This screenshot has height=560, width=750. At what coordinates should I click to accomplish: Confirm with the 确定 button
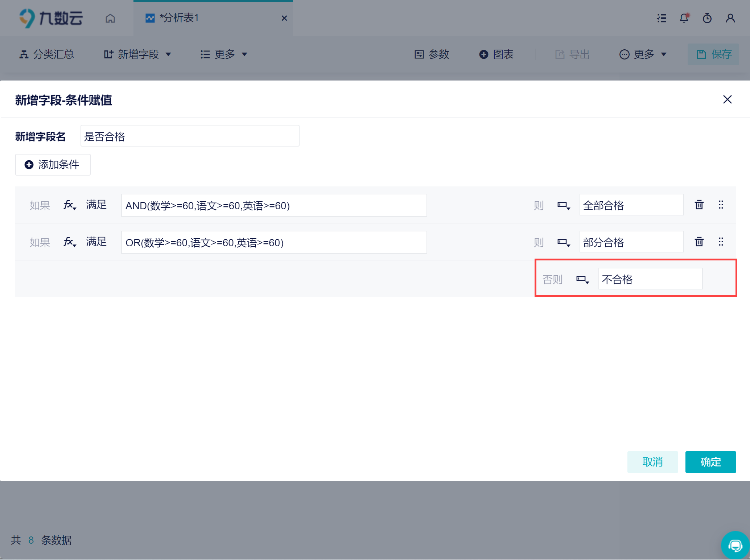[710, 462]
